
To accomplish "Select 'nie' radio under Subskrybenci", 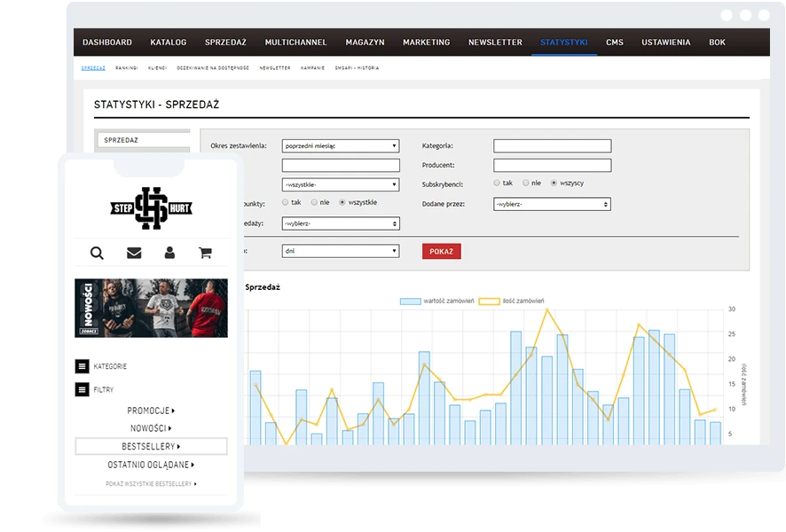I will tap(525, 183).
